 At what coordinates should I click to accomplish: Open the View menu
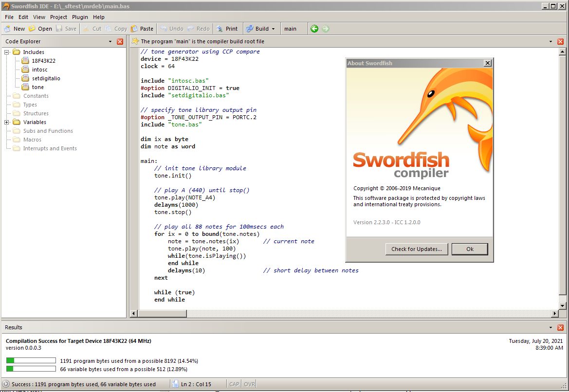tap(39, 17)
